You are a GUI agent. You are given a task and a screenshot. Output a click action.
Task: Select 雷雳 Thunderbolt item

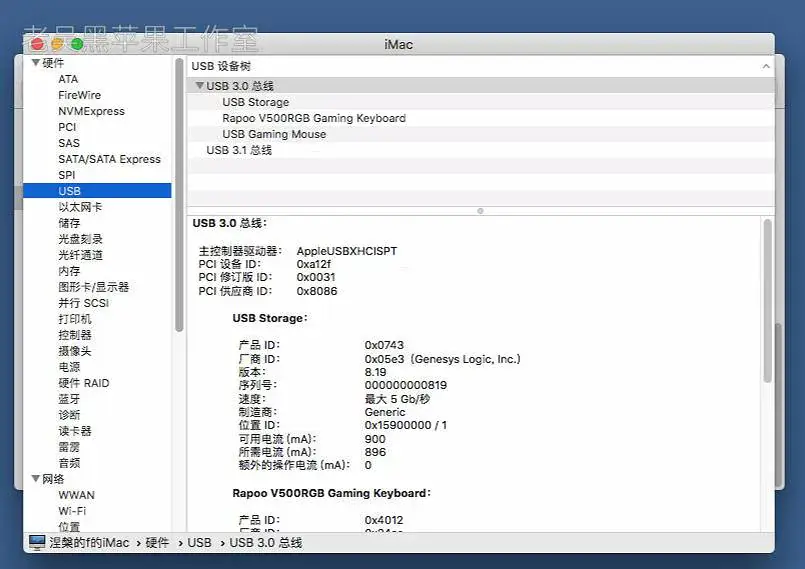69,447
